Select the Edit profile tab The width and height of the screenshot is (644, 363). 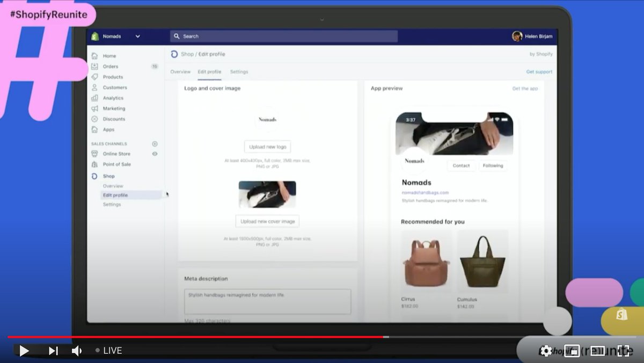coord(209,72)
